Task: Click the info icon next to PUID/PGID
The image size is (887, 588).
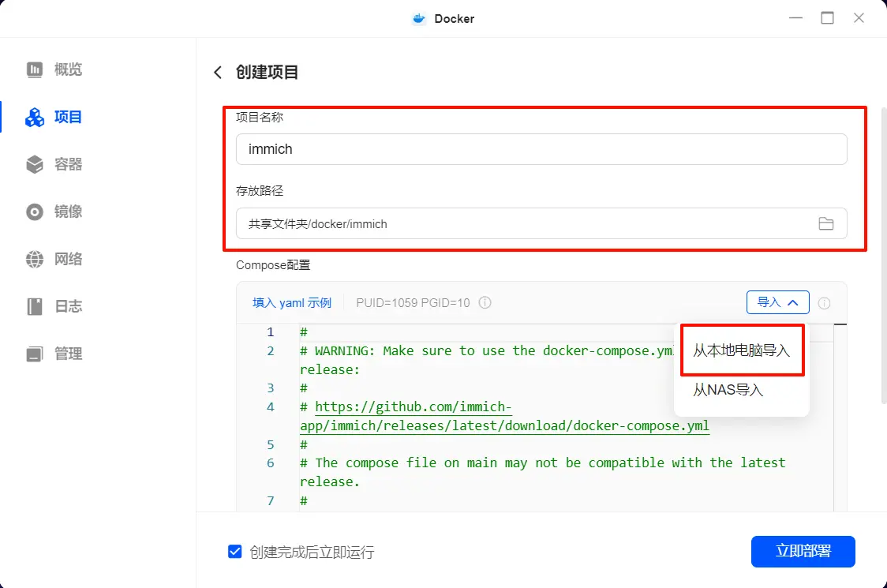Action: [x=485, y=302]
